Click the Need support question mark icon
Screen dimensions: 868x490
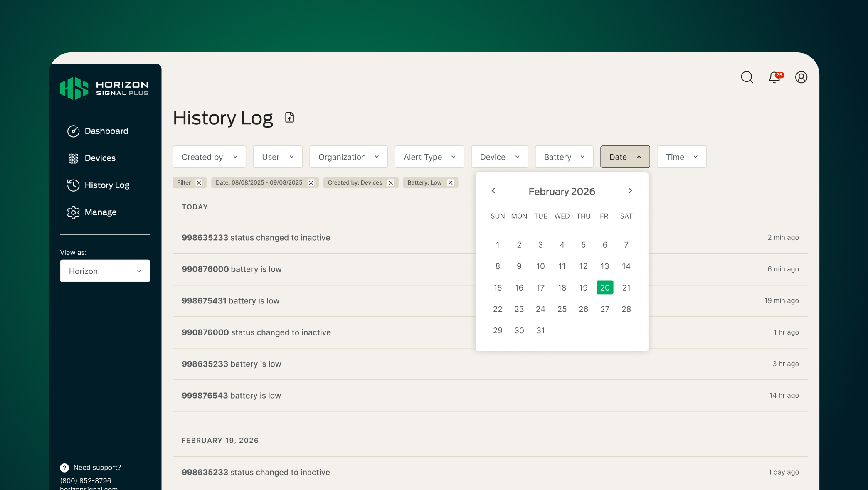(x=64, y=468)
